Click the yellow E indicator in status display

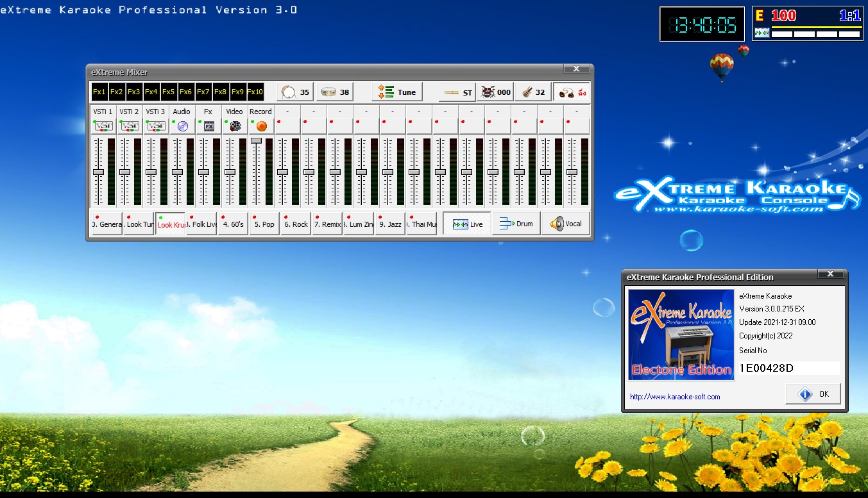(760, 16)
